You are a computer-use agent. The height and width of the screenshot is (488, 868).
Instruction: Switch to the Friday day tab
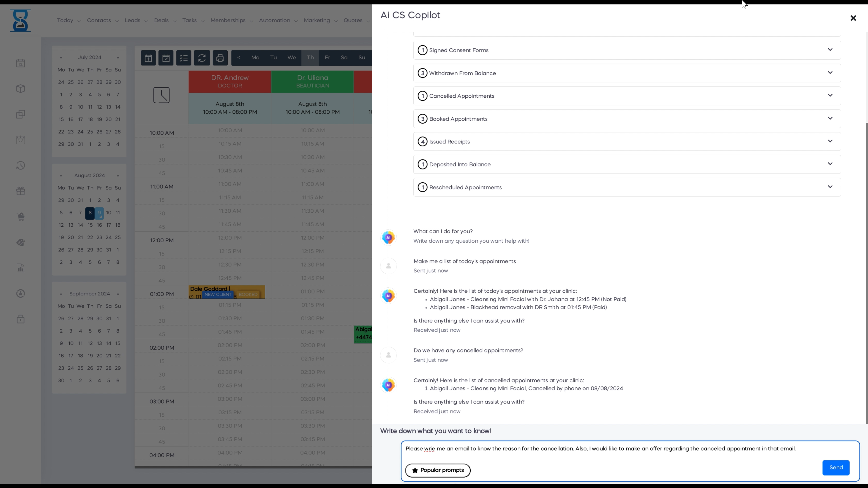coord(327,58)
